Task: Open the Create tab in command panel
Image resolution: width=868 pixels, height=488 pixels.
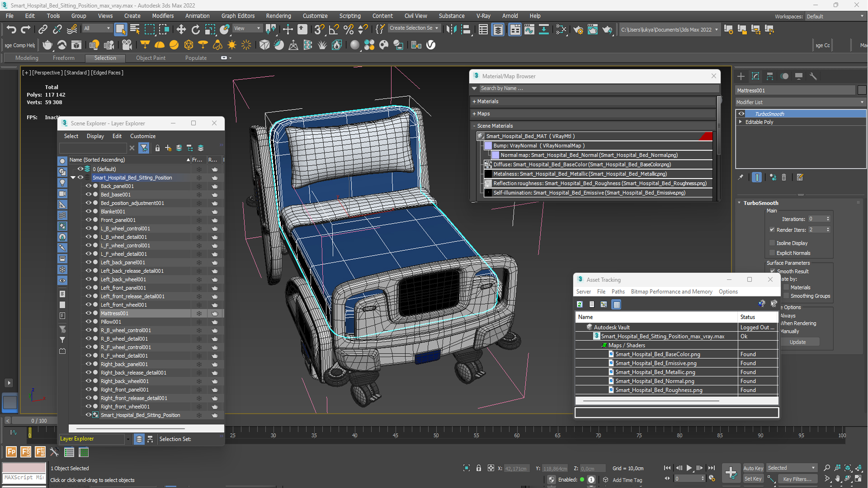Action: [741, 76]
